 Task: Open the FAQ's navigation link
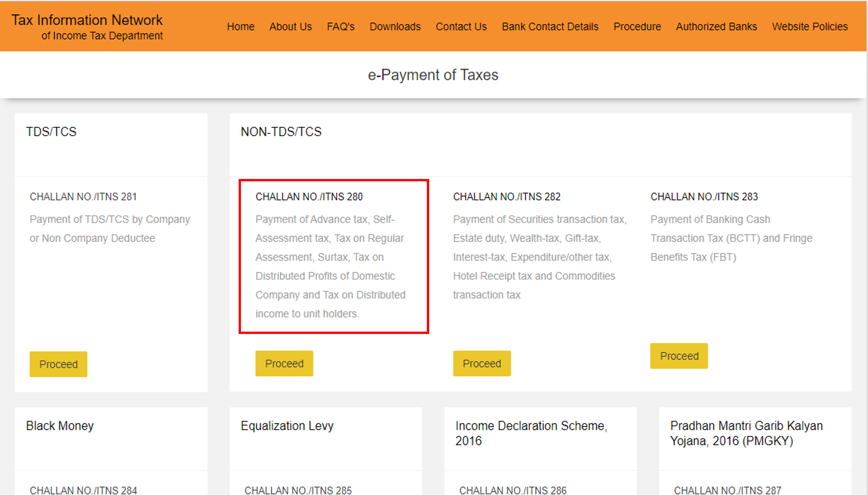[341, 27]
